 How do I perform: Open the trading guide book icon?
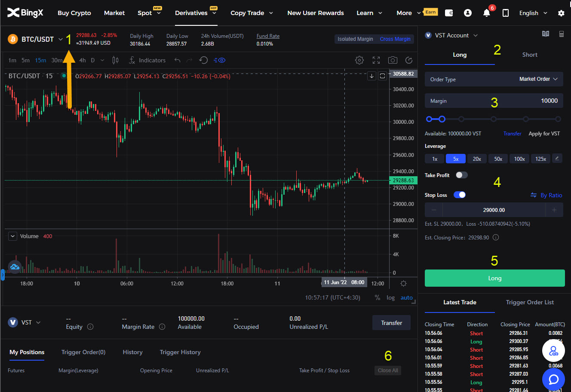[x=546, y=34]
